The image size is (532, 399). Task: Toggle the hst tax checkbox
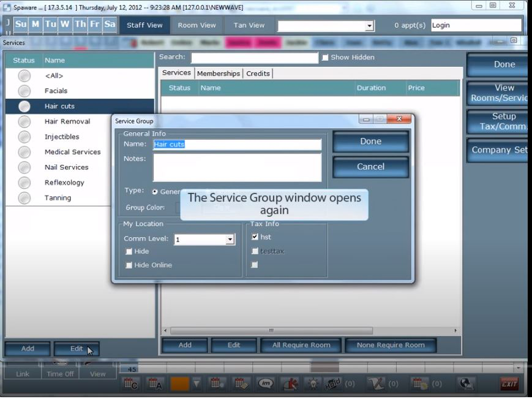click(255, 237)
